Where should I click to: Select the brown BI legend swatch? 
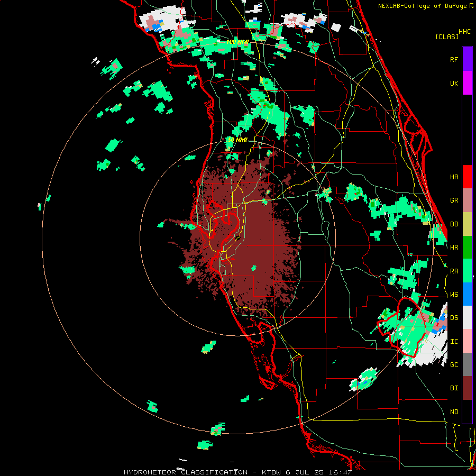pos(467,388)
